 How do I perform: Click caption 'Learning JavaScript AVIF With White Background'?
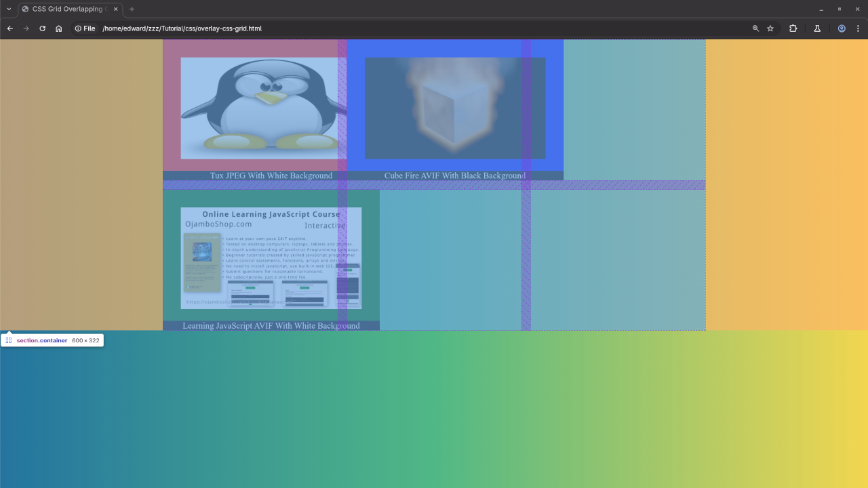pos(271,326)
